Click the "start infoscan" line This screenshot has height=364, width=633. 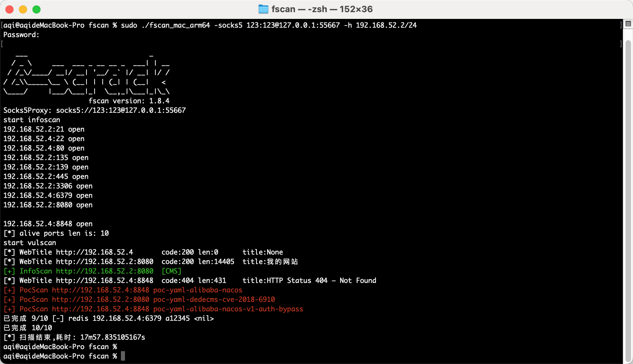click(32, 120)
